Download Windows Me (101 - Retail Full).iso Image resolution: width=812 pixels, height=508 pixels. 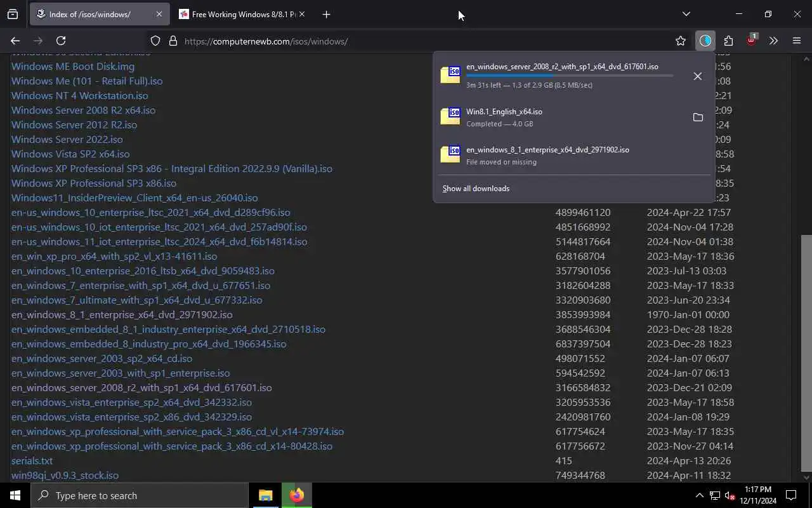pos(87,81)
